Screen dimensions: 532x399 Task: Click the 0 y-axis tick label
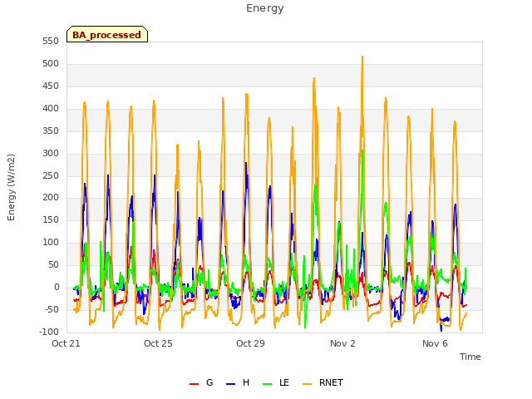57,288
